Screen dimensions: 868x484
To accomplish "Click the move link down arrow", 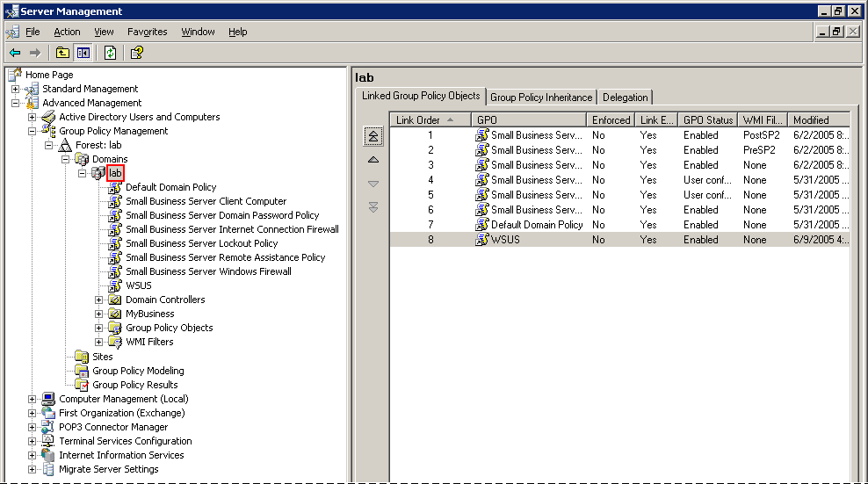I will (373, 184).
